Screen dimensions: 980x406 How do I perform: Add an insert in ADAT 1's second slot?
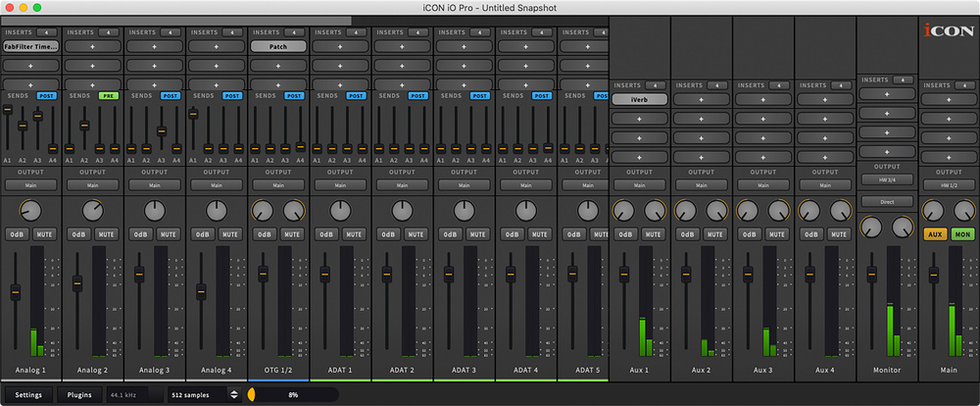pyautogui.click(x=340, y=65)
